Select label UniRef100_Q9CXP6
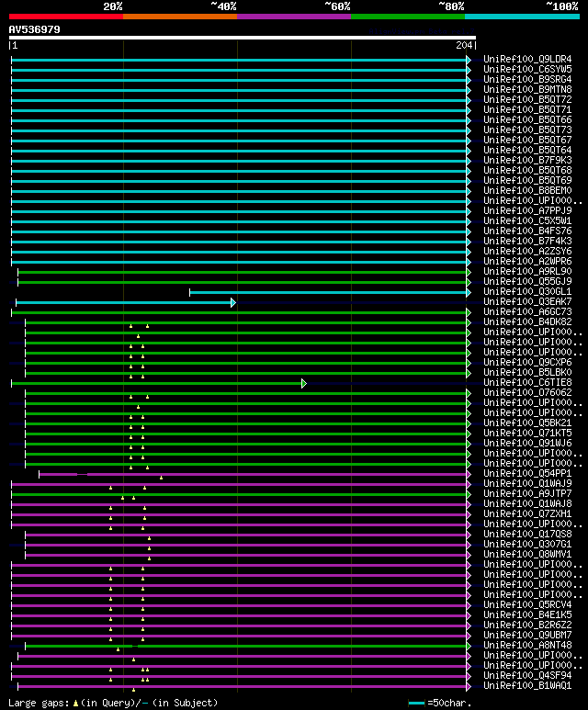The height and width of the screenshot is (710, 588). coord(527,363)
